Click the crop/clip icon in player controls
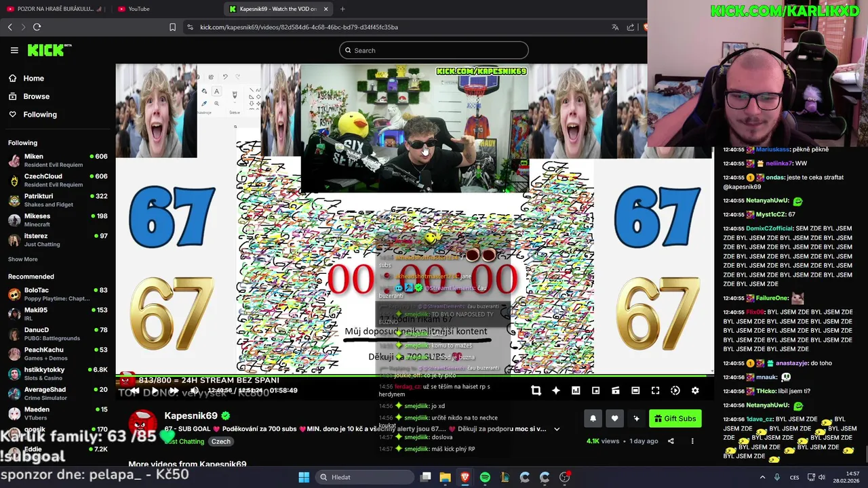Screen dimensions: 868x488 coord(536,390)
